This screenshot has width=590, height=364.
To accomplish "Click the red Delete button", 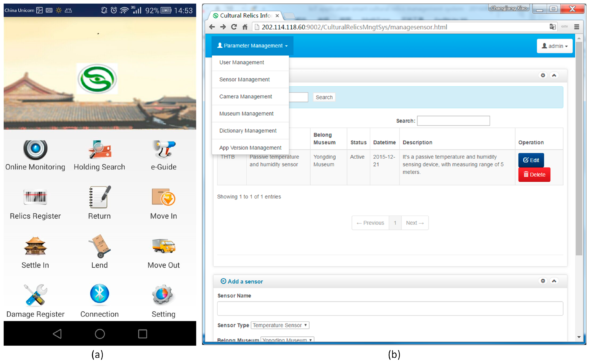I will [x=534, y=175].
